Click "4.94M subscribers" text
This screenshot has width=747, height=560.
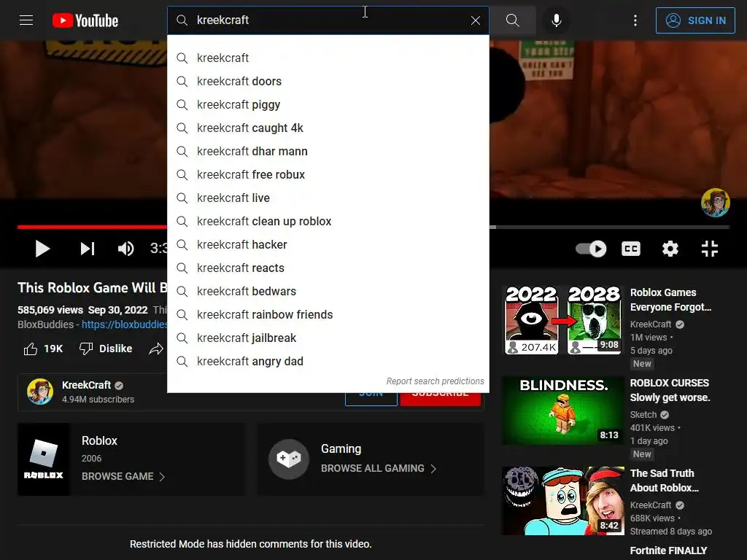tap(98, 400)
